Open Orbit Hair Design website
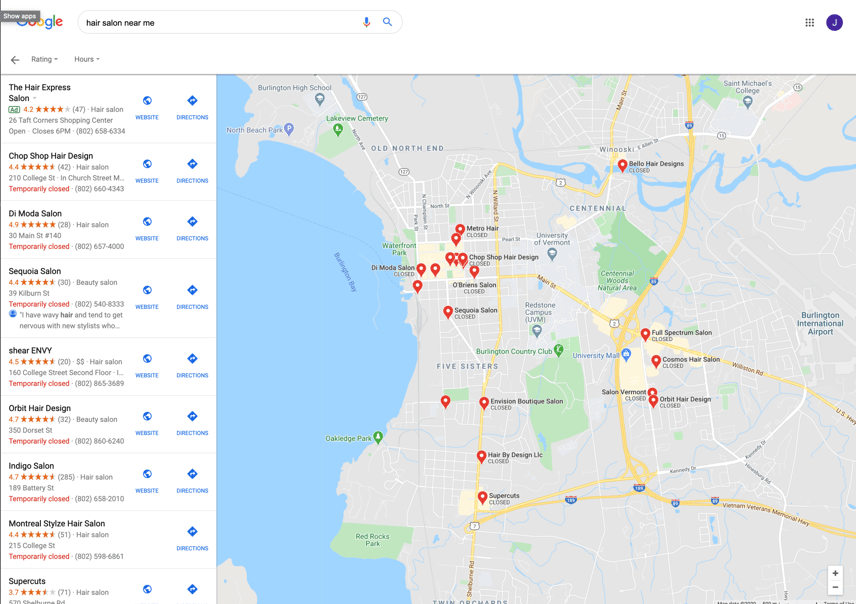The width and height of the screenshot is (856, 604). pos(147,423)
